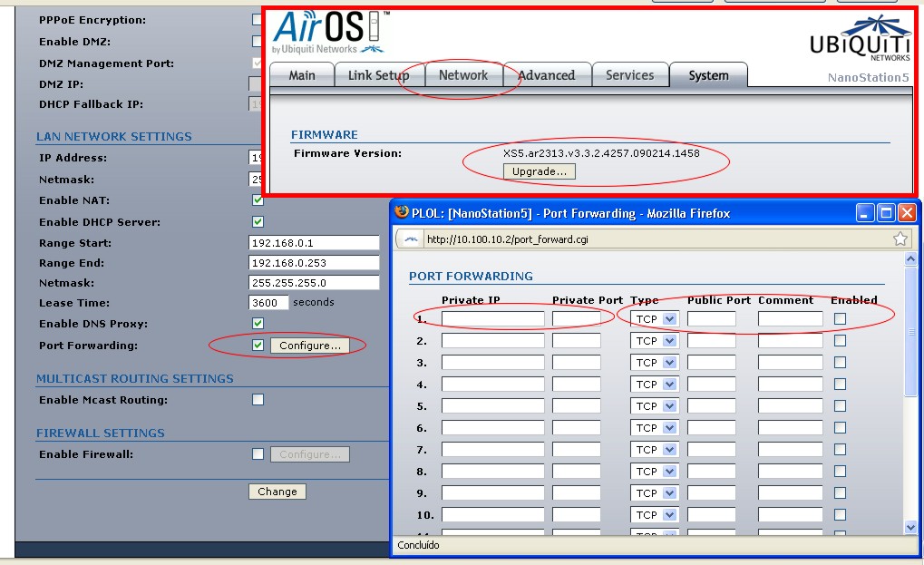The width and height of the screenshot is (924, 565).
Task: Click the Private IP field for rule 1
Action: [492, 318]
